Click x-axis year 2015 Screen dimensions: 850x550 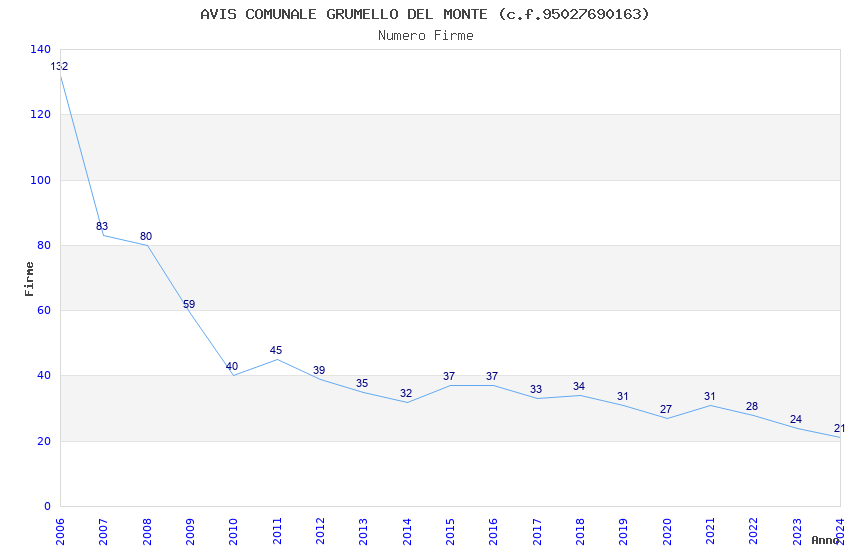(x=450, y=531)
